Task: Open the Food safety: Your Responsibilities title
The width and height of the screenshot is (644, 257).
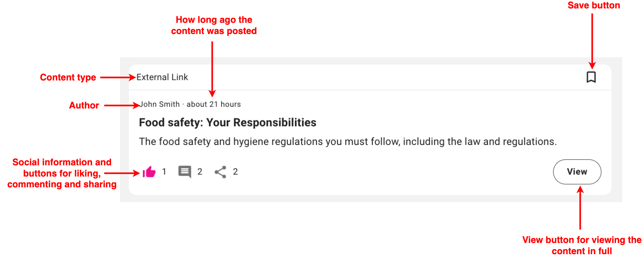Action: (227, 122)
